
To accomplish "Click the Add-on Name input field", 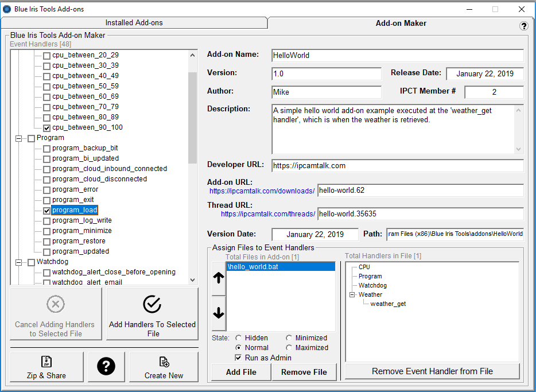I will [397, 56].
